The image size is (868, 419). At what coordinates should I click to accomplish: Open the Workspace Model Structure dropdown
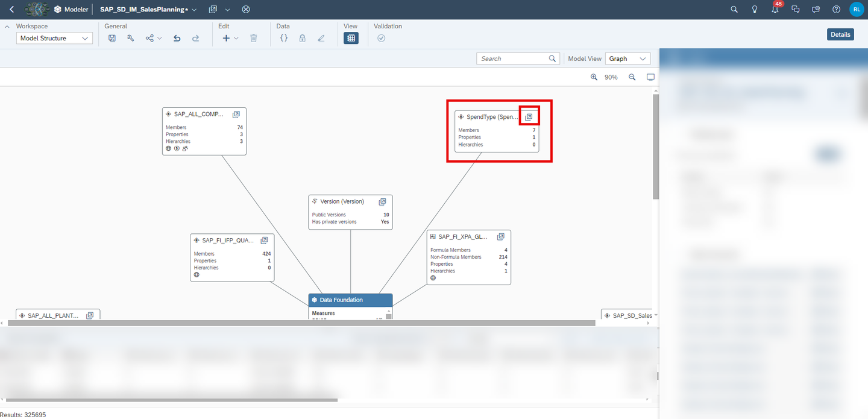(54, 38)
